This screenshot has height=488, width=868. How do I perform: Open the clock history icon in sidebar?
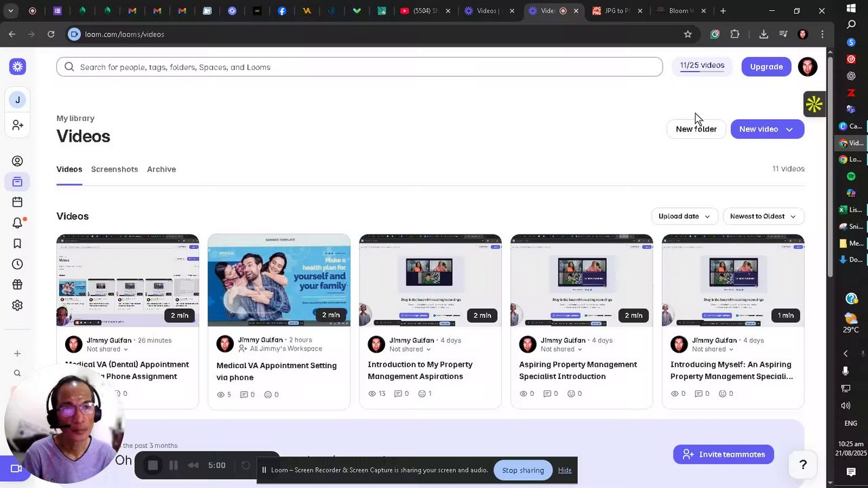click(18, 264)
